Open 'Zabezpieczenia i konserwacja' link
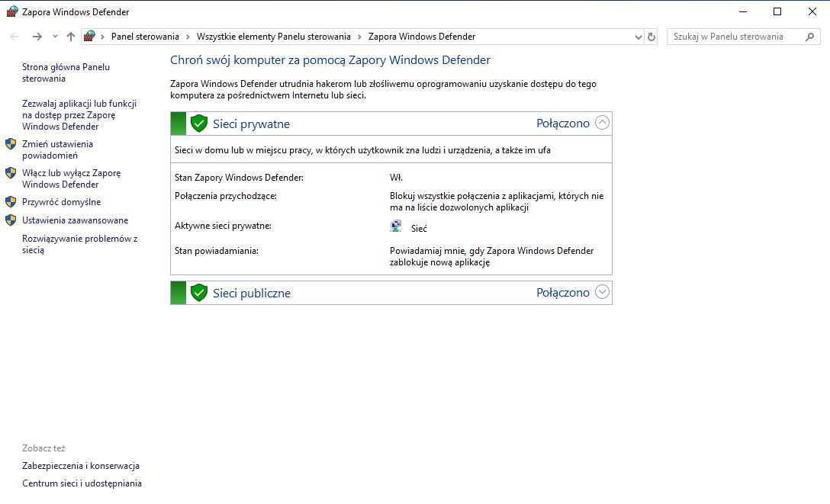This screenshot has width=830, height=504. point(81,466)
